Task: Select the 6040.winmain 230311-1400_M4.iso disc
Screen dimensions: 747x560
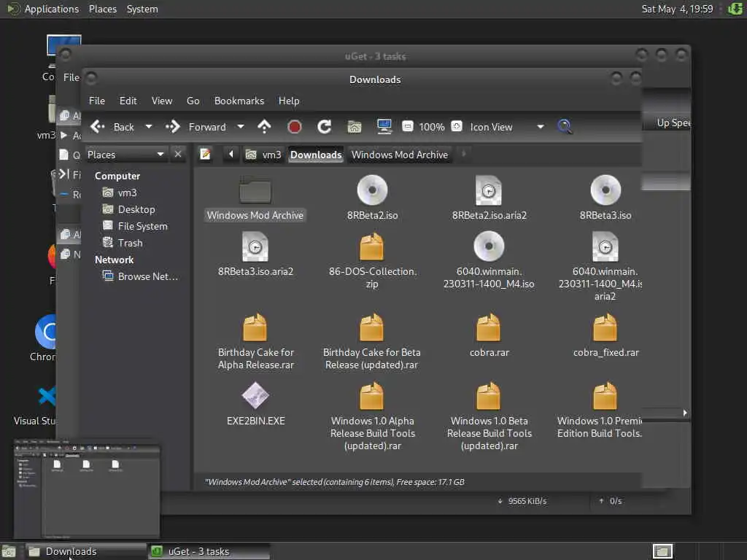Action: pos(489,260)
